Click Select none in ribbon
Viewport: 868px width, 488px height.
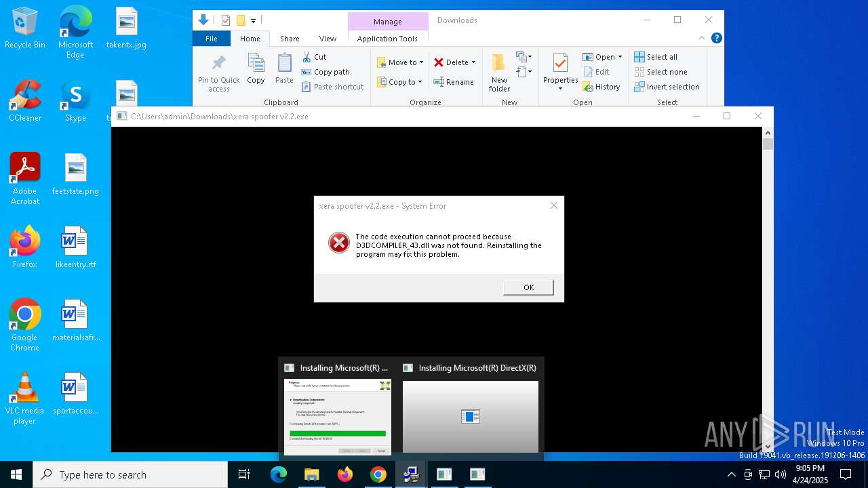point(660,72)
